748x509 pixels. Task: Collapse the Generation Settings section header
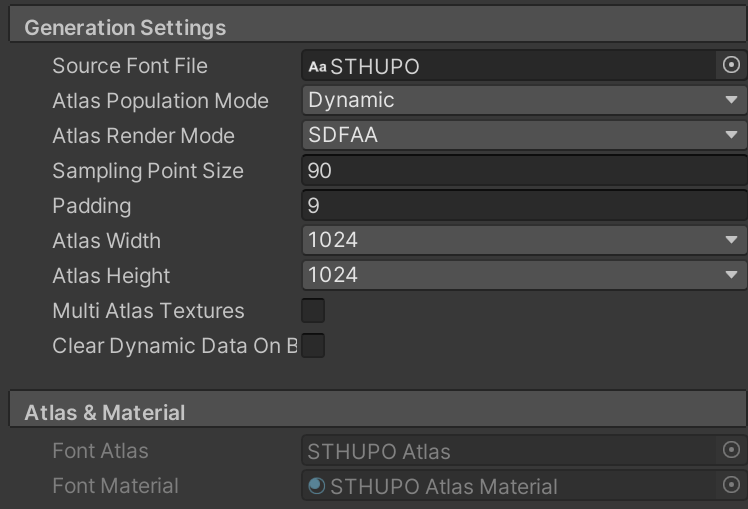click(378, 27)
